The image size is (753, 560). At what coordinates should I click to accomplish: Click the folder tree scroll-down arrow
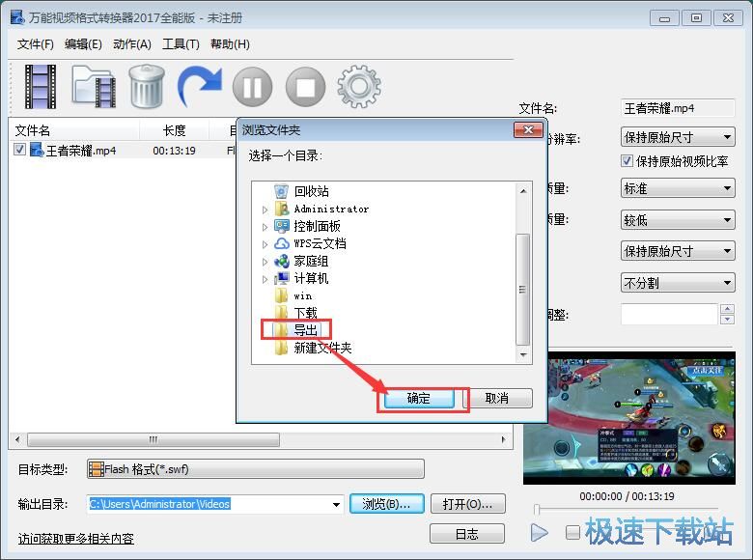pos(523,355)
